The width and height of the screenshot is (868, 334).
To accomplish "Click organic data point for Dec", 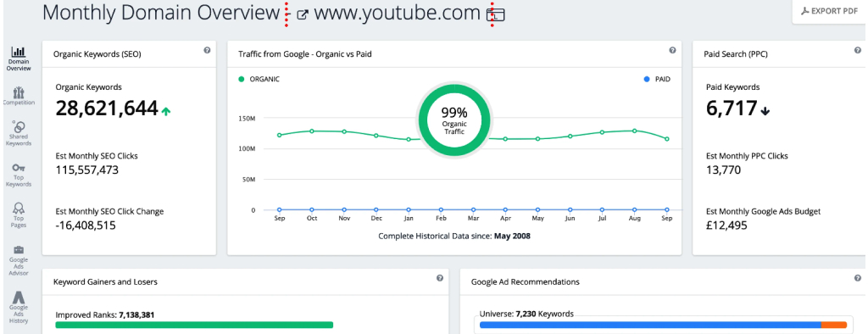I will (376, 136).
